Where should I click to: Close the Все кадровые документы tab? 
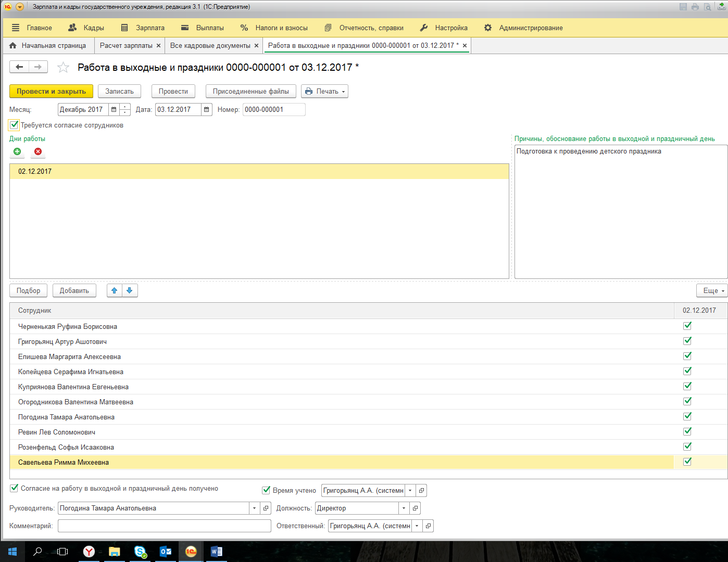point(256,46)
